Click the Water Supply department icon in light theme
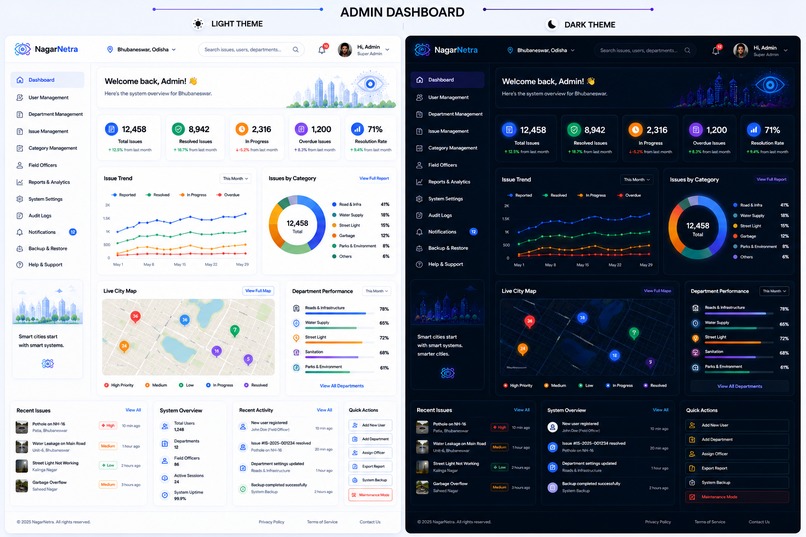This screenshot has height=537, width=806. click(x=296, y=323)
